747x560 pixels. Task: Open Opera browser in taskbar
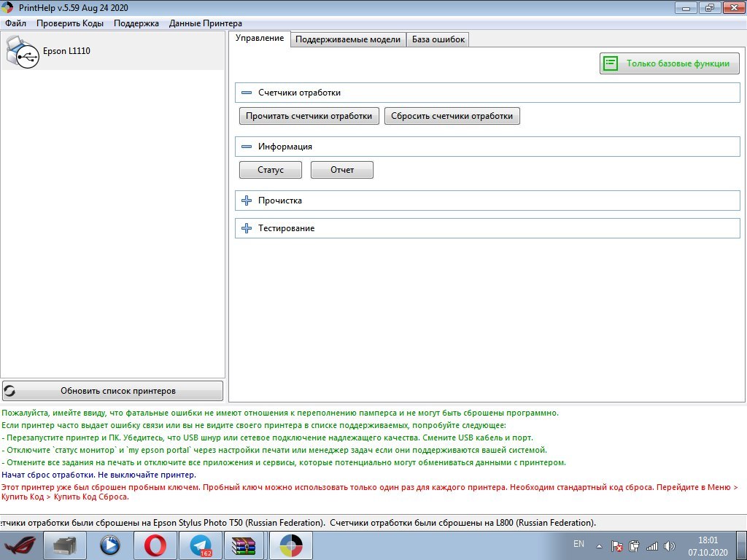[x=155, y=545]
